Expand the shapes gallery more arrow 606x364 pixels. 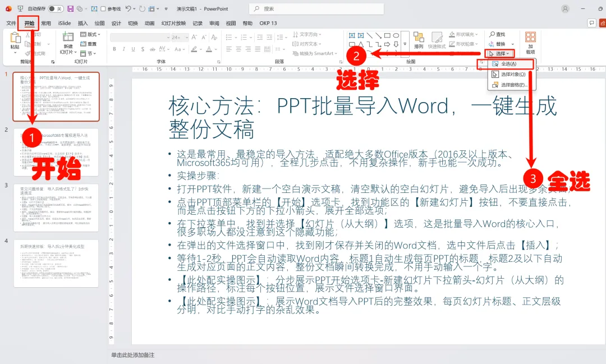pyautogui.click(x=405, y=44)
